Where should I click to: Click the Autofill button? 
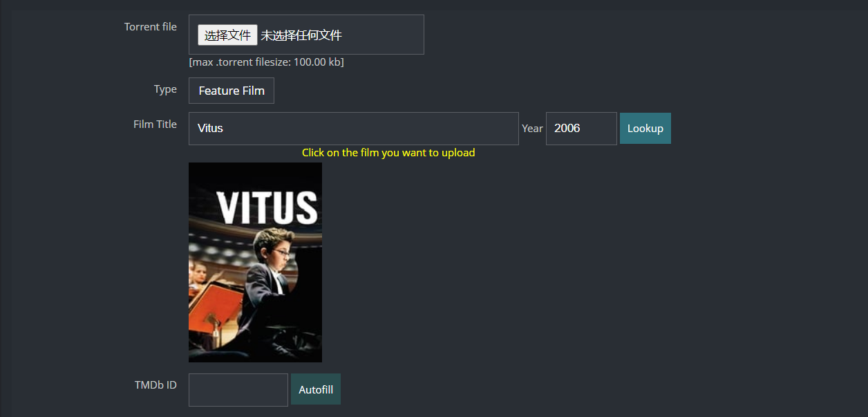(x=316, y=389)
